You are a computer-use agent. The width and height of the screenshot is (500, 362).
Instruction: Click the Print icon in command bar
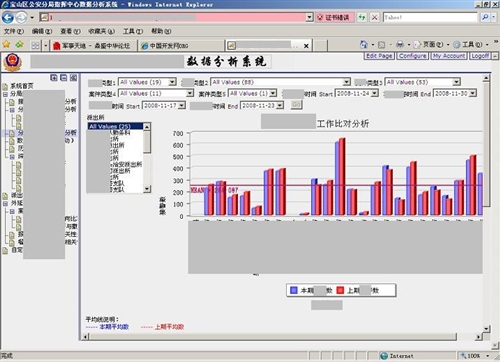coord(400,44)
